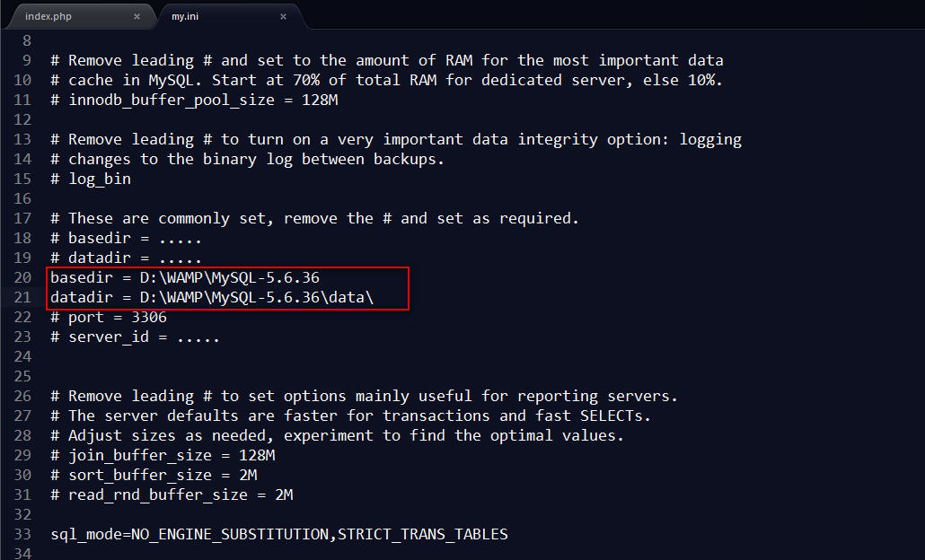The width and height of the screenshot is (925, 560).
Task: Click the sort_buffer_size = 2M line
Action: pyautogui.click(x=154, y=475)
